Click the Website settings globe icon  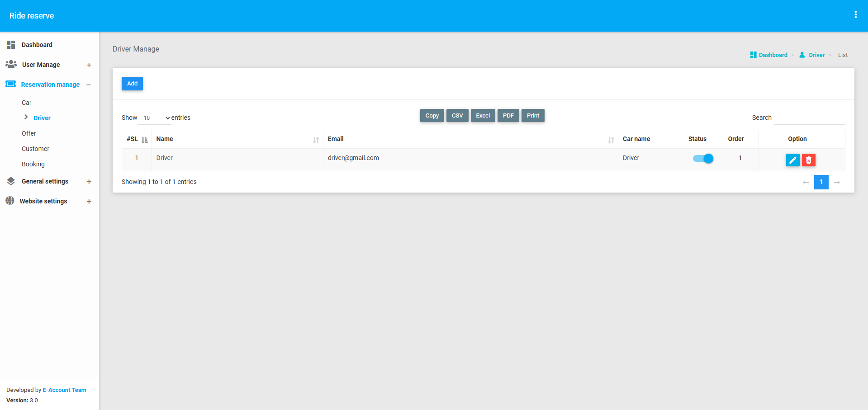[x=10, y=201]
